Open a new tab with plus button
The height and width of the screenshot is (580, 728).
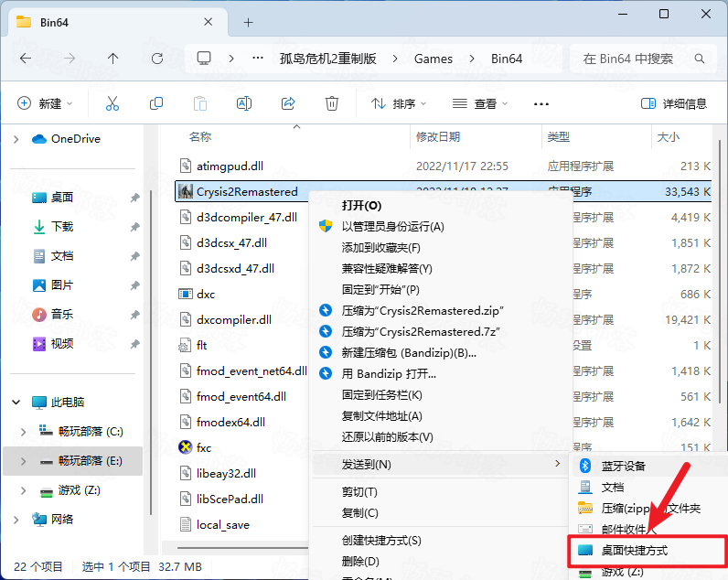pos(249,22)
